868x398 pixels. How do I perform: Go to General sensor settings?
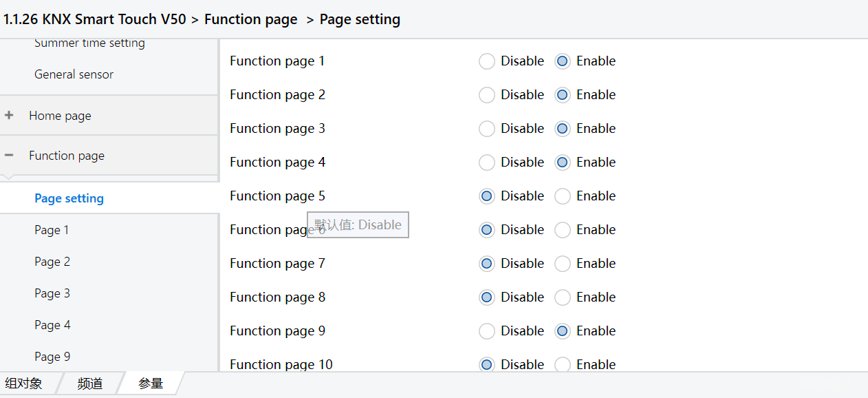[x=74, y=74]
